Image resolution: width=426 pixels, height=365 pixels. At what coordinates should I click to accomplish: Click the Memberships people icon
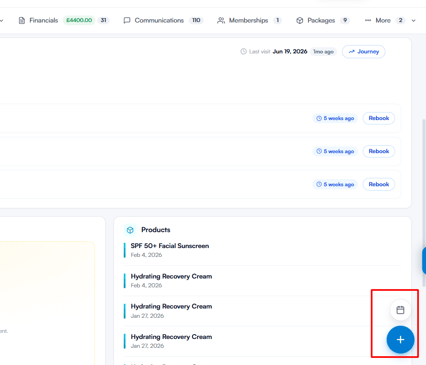coord(221,21)
